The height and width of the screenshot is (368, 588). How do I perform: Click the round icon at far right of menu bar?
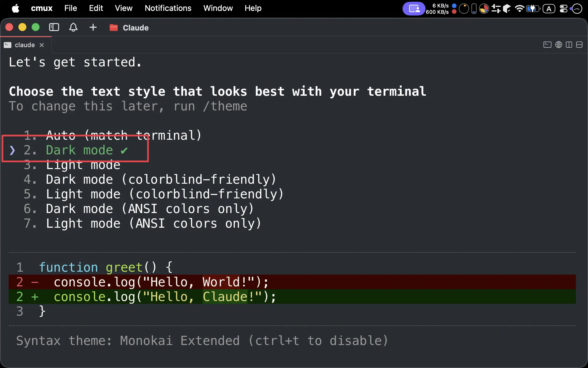point(577,9)
